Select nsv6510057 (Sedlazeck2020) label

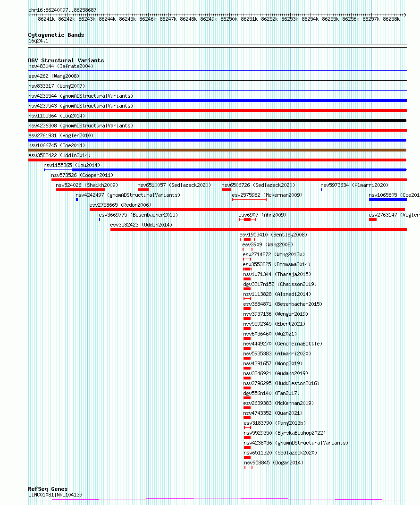coord(174,185)
